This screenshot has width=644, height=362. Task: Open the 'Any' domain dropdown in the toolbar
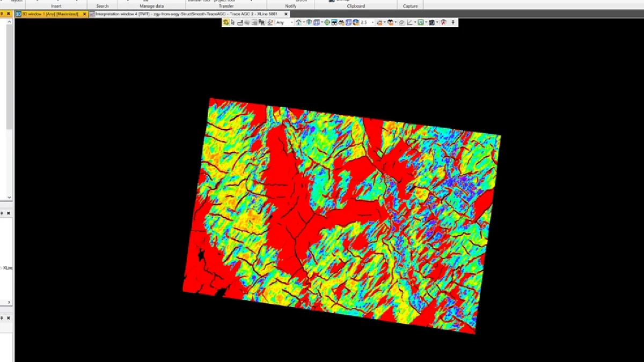(x=284, y=23)
